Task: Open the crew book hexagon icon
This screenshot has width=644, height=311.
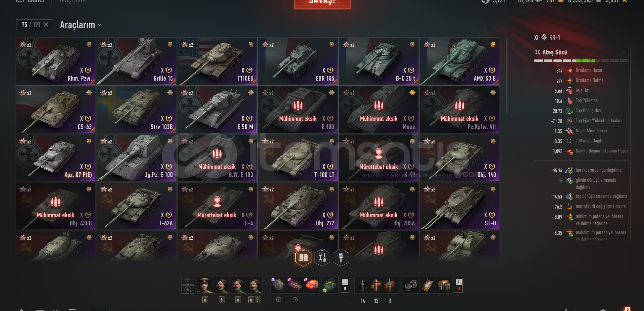Action: pyautogui.click(x=303, y=258)
